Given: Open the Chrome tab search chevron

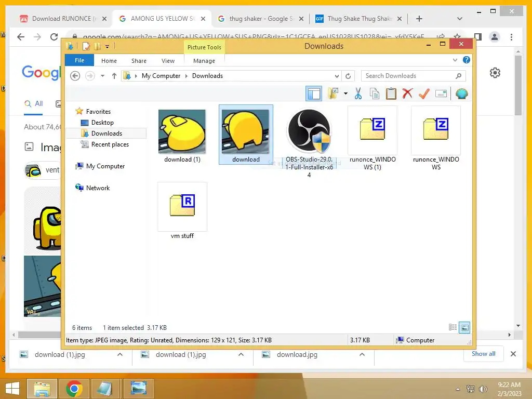Looking at the screenshot, I should [460, 19].
